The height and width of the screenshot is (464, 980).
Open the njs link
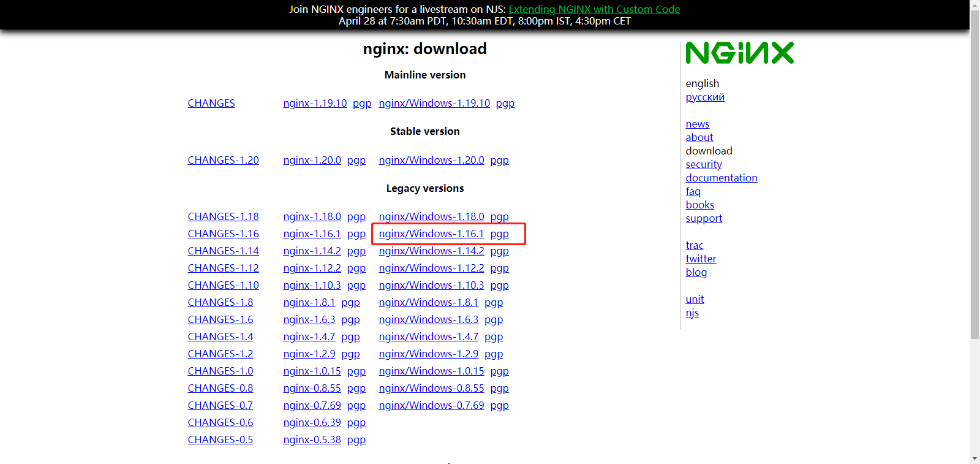pos(692,313)
